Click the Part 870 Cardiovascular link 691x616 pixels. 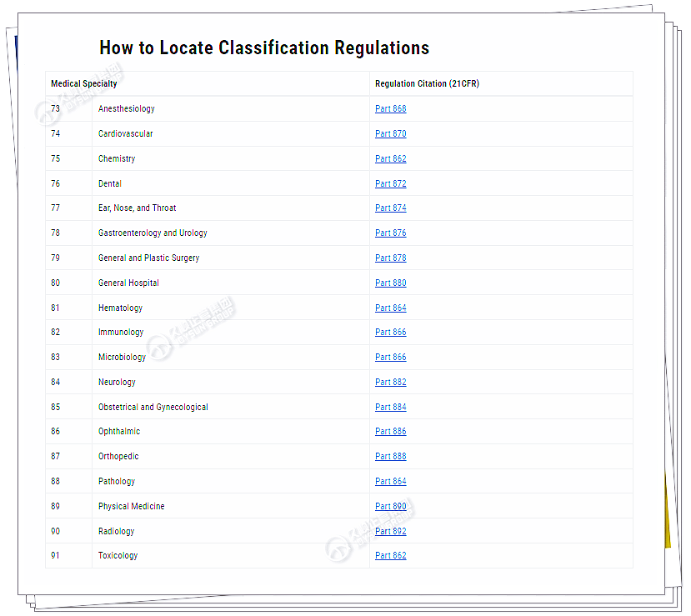click(x=390, y=134)
